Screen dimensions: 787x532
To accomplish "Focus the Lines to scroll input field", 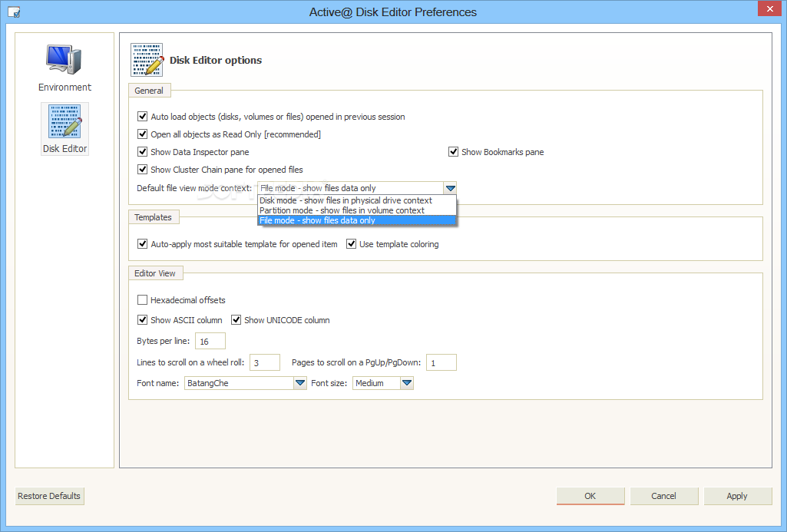I will click(x=265, y=362).
